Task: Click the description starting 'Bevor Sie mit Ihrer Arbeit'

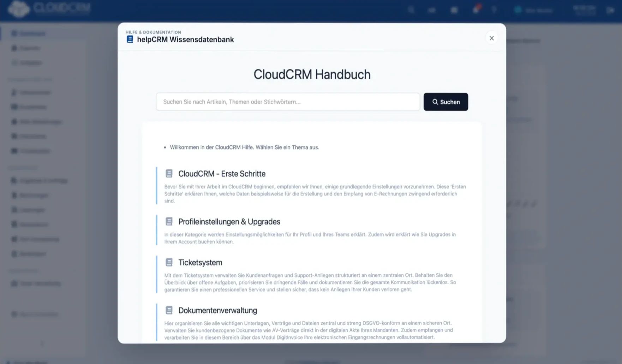Action: click(315, 194)
